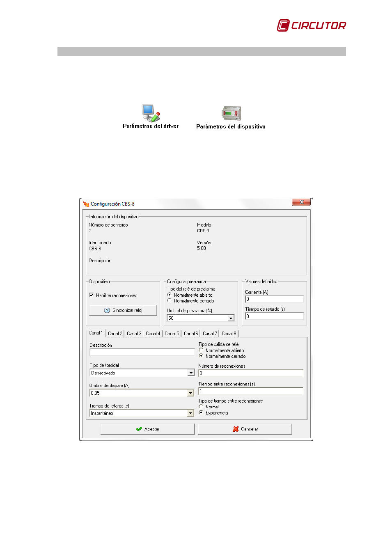Open the Tiempo de retardo Instantáneo dropdown
Viewport: 392px width, 554px height.
[191, 413]
